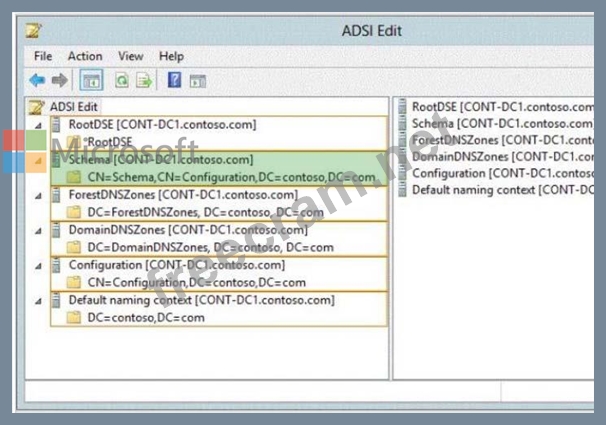
Task: Click server icon beside DomainDNSZones tree node
Action: (56, 230)
